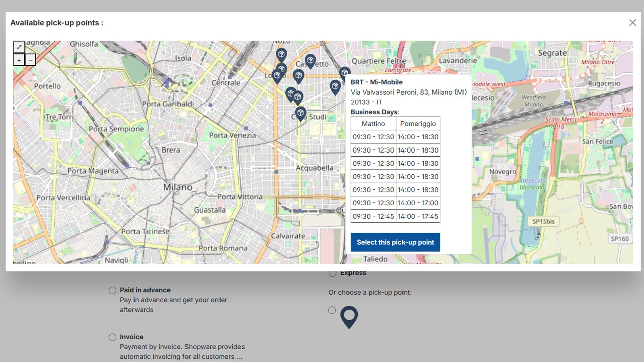Click the Novegro label on the map
644x362 pixels.
(x=502, y=172)
